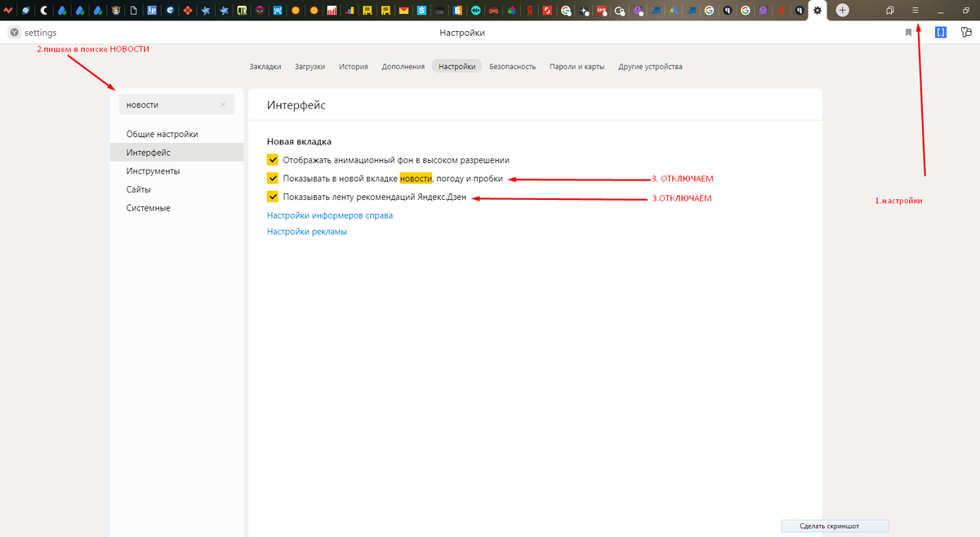
Task: Open the История tab
Action: pyautogui.click(x=354, y=67)
